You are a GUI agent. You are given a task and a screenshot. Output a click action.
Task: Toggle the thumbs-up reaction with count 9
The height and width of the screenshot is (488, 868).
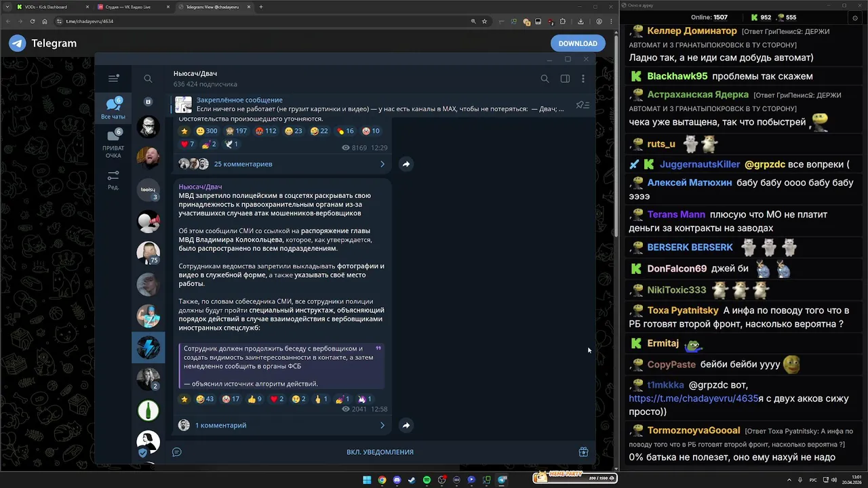point(255,399)
